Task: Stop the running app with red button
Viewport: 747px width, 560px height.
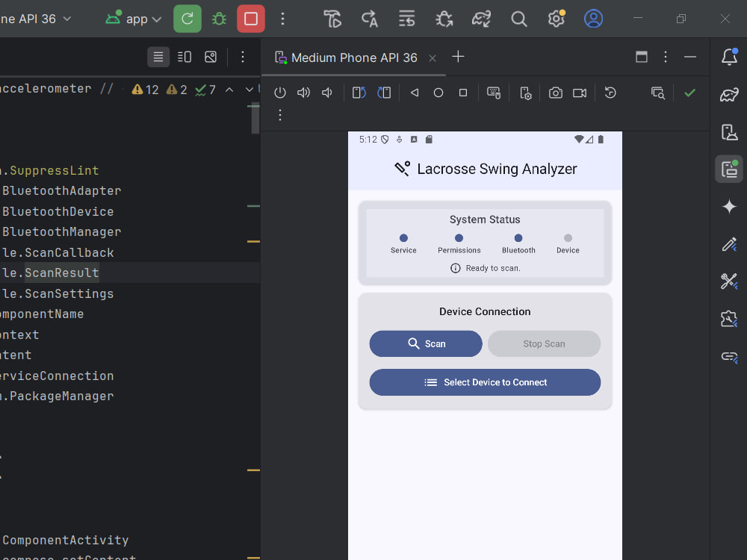Action: 250,19
